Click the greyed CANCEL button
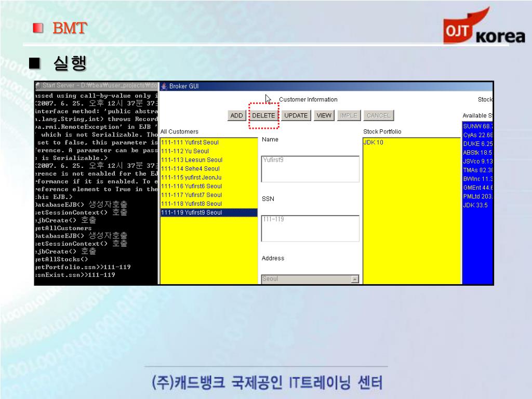This screenshot has width=532, height=399. (x=378, y=115)
